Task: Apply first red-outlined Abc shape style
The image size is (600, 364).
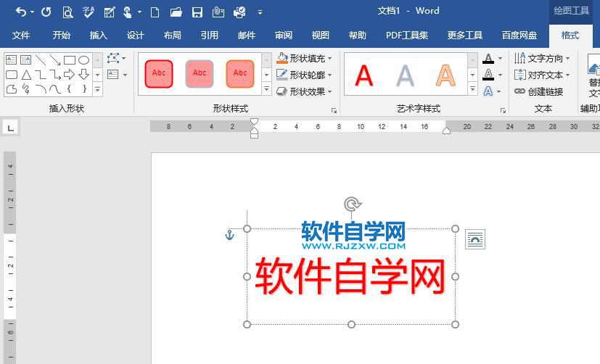Action: tap(159, 73)
